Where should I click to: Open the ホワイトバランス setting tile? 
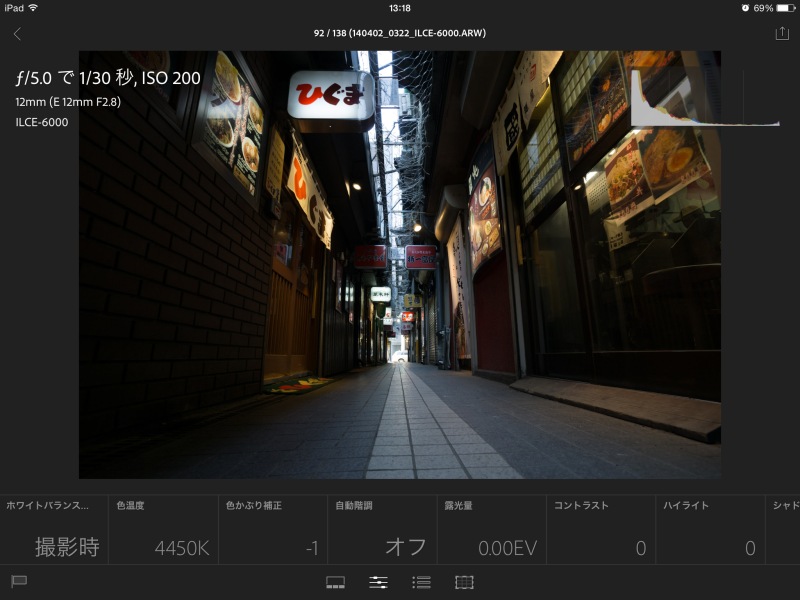click(x=54, y=530)
